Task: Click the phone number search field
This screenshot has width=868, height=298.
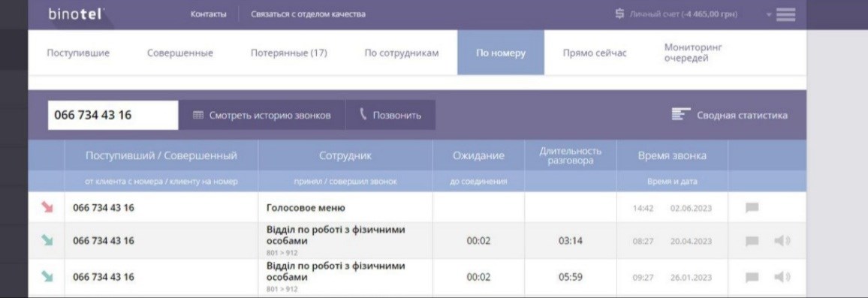Action: (x=113, y=115)
